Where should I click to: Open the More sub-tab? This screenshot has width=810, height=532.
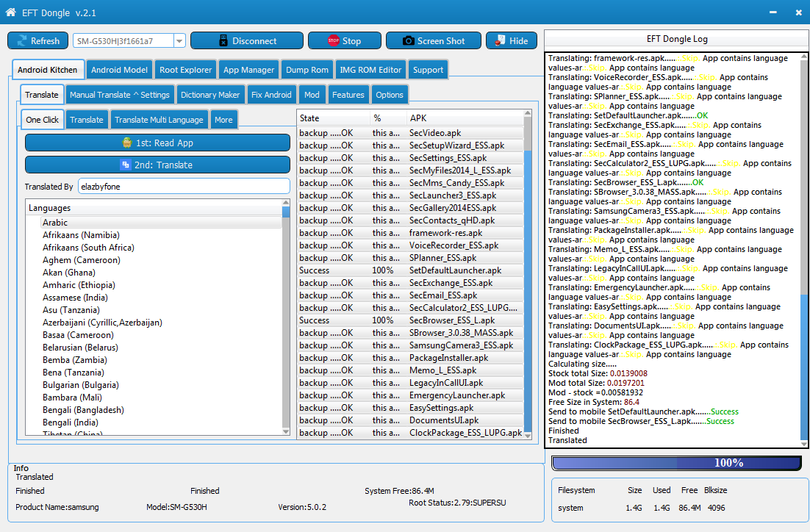point(223,119)
